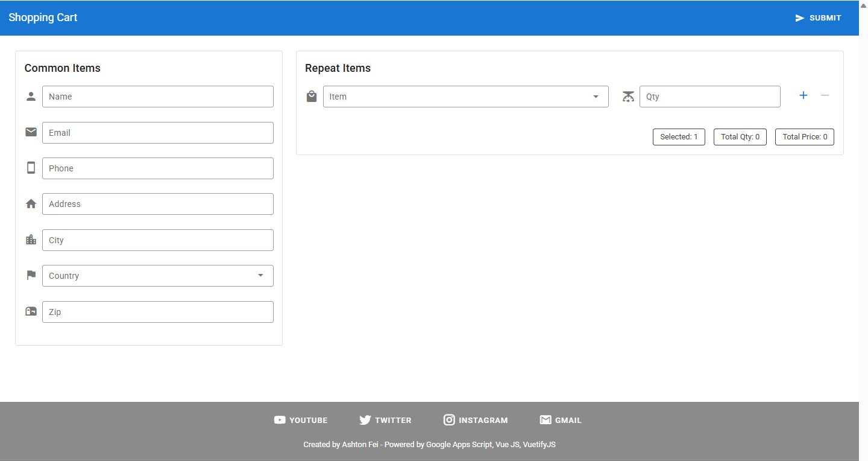Click the Total Qty: 0 chip
This screenshot has height=461, width=868.
(x=740, y=137)
